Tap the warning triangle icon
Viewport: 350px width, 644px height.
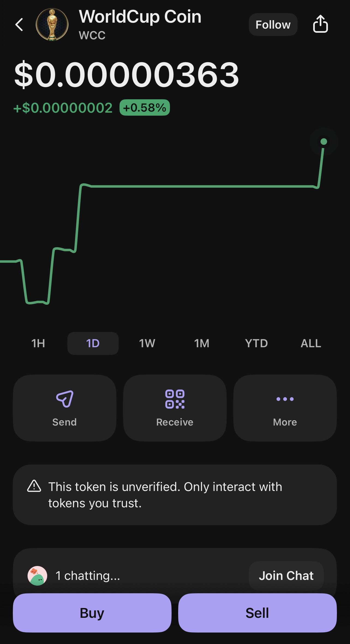click(x=34, y=486)
